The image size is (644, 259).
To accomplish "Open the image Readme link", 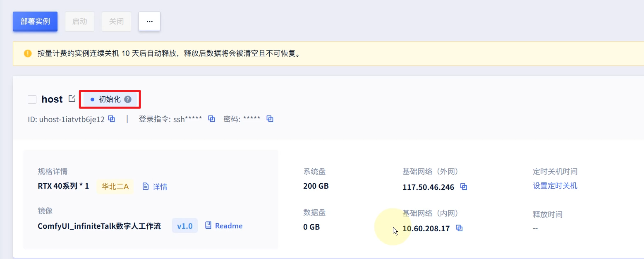I will [224, 226].
